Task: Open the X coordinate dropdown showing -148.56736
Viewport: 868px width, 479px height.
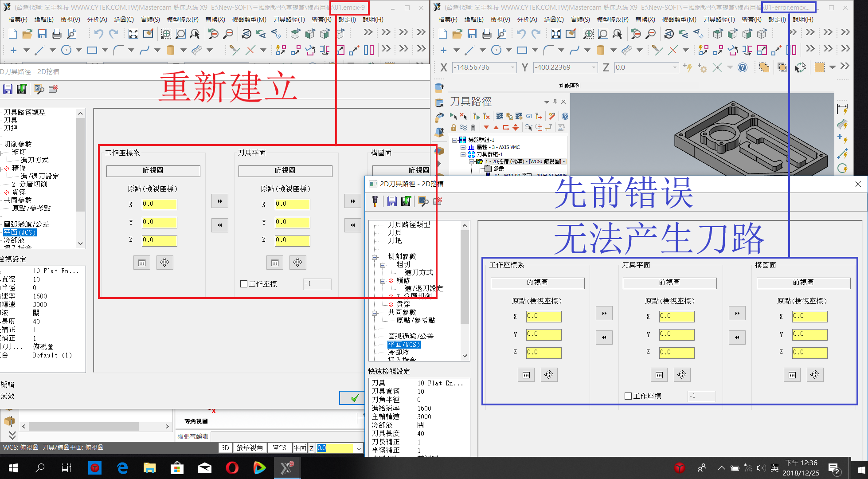Action: [x=513, y=67]
